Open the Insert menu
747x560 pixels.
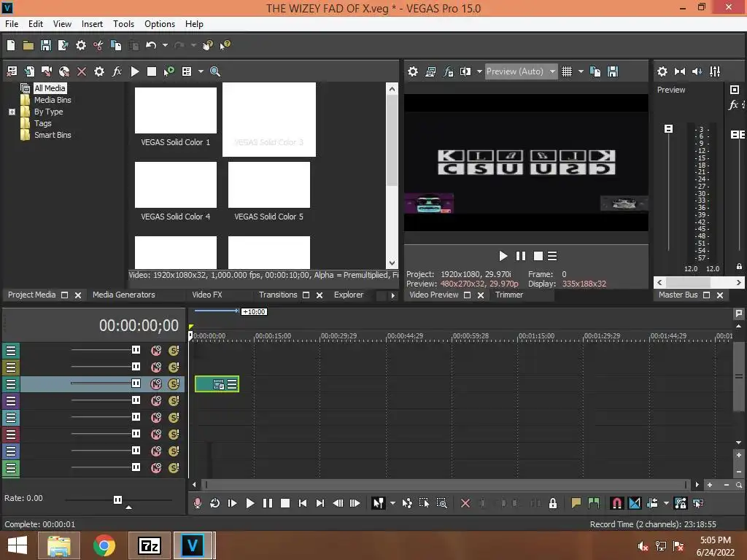pos(92,24)
